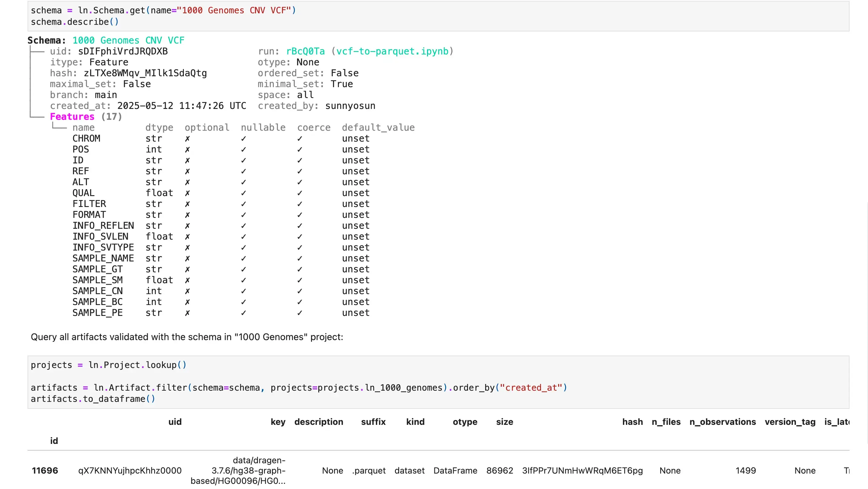
Task: Toggle the nullable checkmark for CHROM
Action: (243, 138)
